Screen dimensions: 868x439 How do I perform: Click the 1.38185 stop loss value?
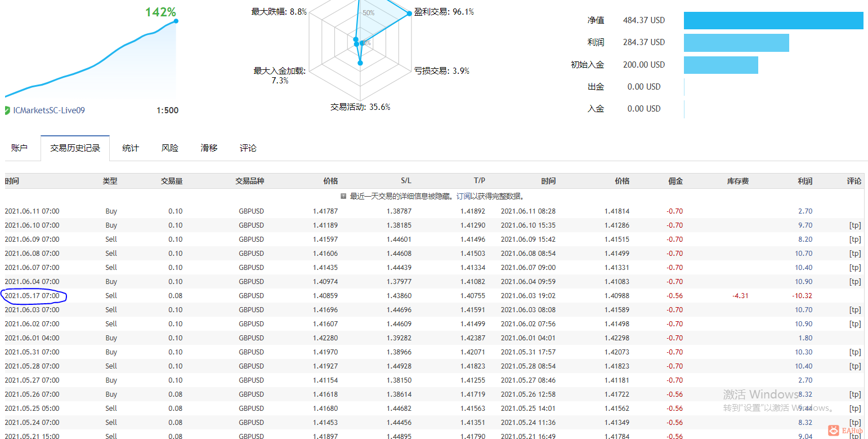coord(399,225)
